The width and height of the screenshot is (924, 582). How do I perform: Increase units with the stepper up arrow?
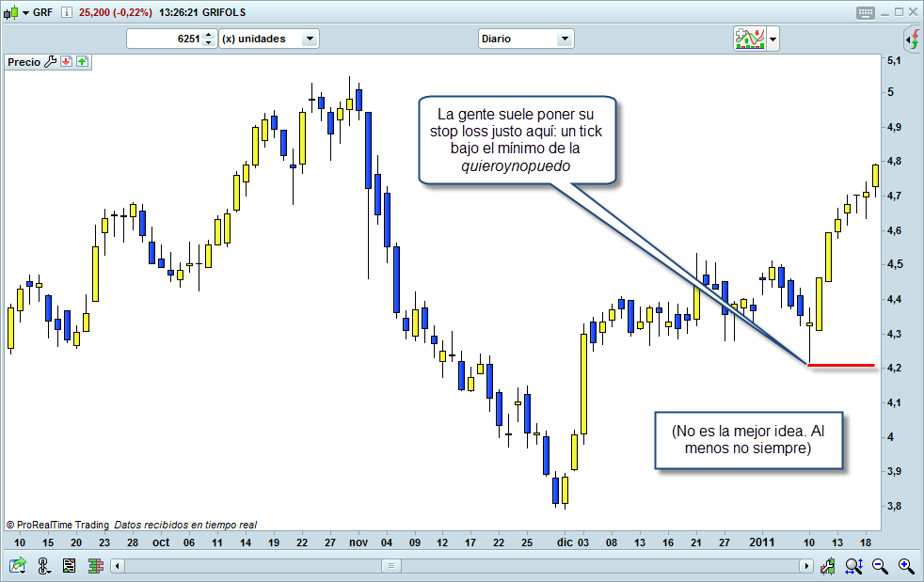[209, 35]
